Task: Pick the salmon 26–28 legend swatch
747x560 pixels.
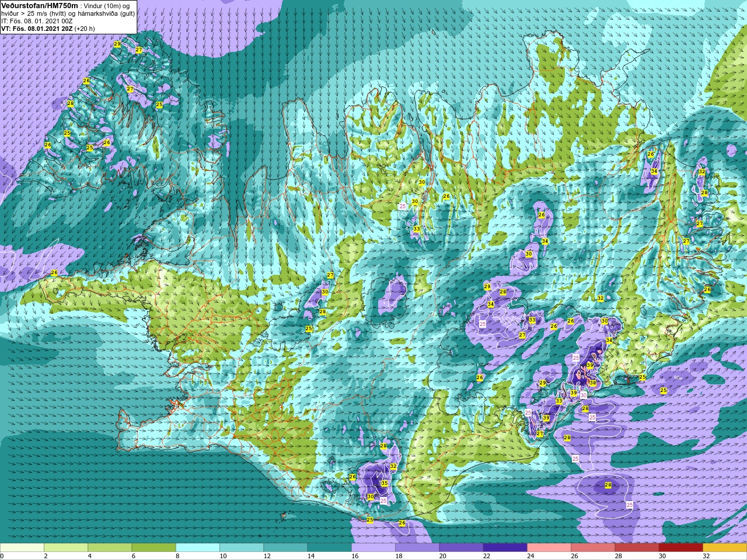Action: pos(593,548)
